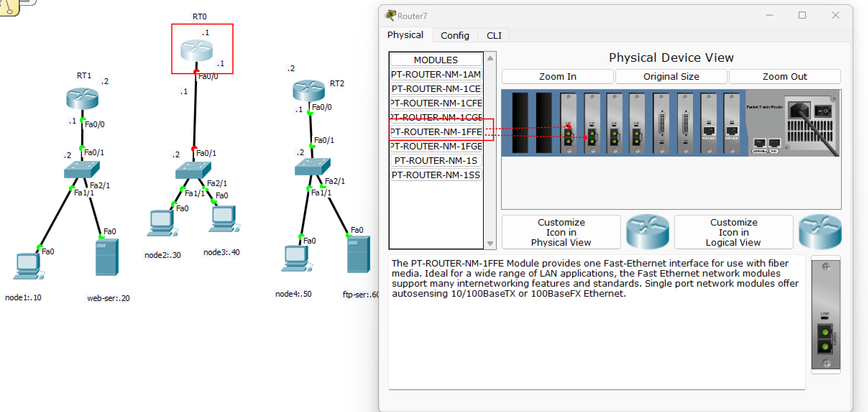Click the second fiber module in router
Image resolution: width=868 pixels, height=412 pixels.
coord(592,123)
